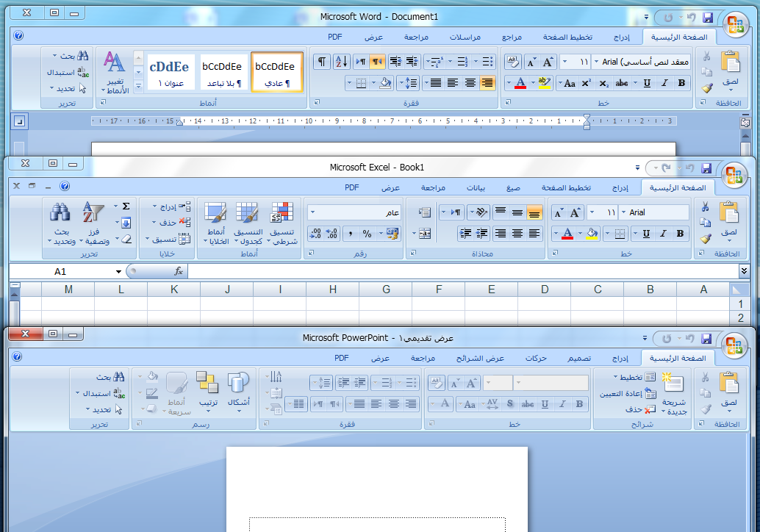
Task: Click بحث Find button in Word editing group
Action: (x=71, y=56)
